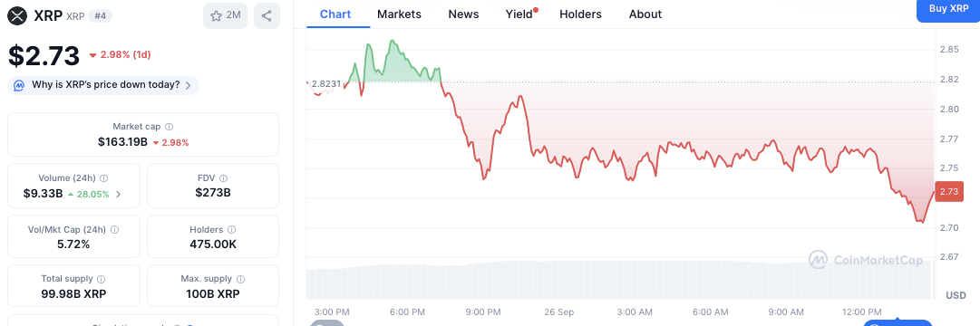Open the News tab
This screenshot has width=980, height=326.
coord(463,14)
